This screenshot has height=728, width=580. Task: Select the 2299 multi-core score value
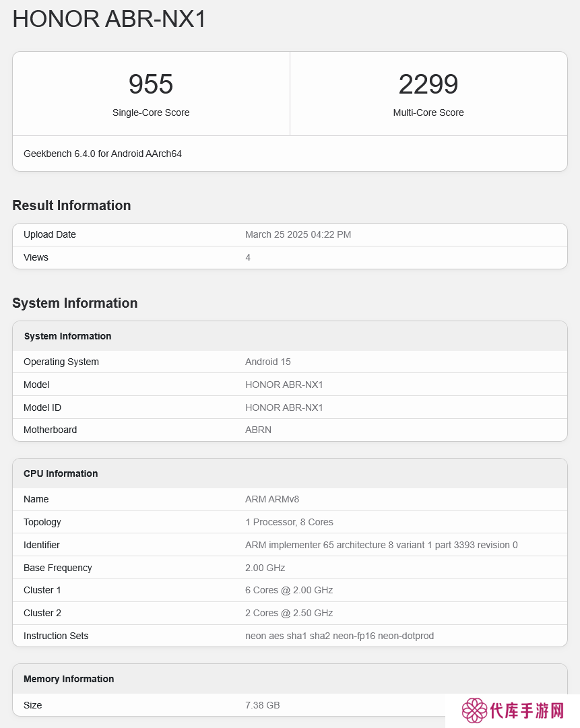click(x=428, y=84)
